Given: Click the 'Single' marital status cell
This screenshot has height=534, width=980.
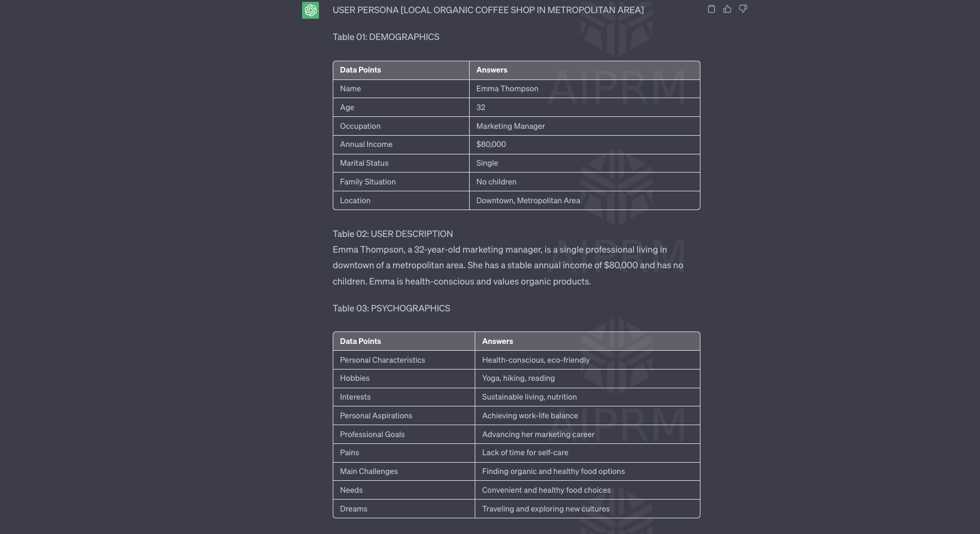Looking at the screenshot, I should point(584,163).
